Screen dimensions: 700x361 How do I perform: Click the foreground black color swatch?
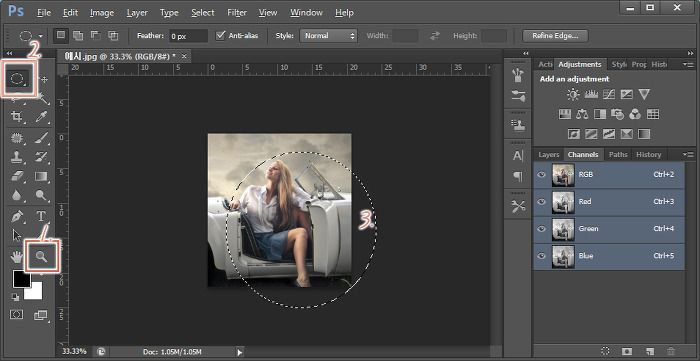tap(21, 279)
